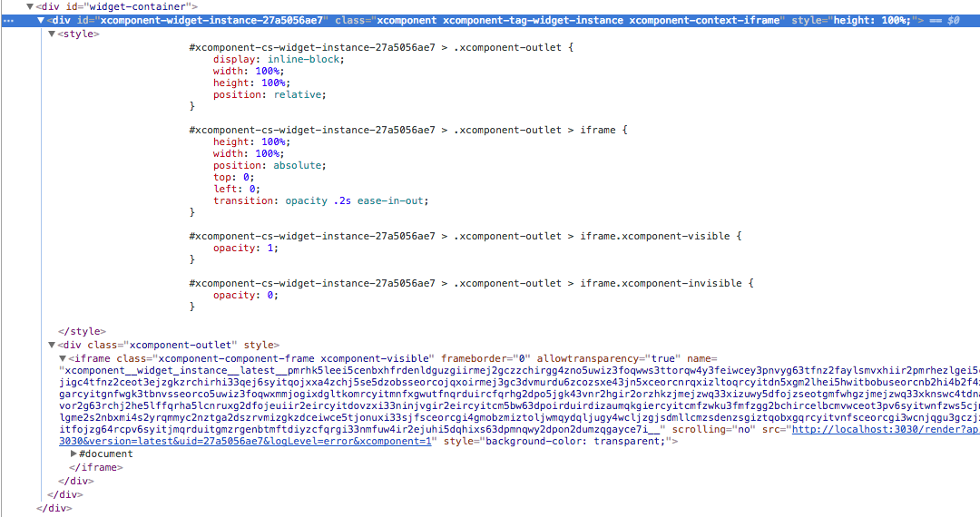Screen dimensions: 980x517
Task: Collapse the style element node
Action: coord(52,34)
